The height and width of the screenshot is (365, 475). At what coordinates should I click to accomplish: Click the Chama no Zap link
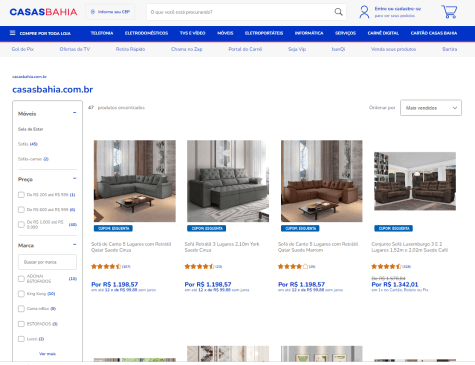[186, 49]
